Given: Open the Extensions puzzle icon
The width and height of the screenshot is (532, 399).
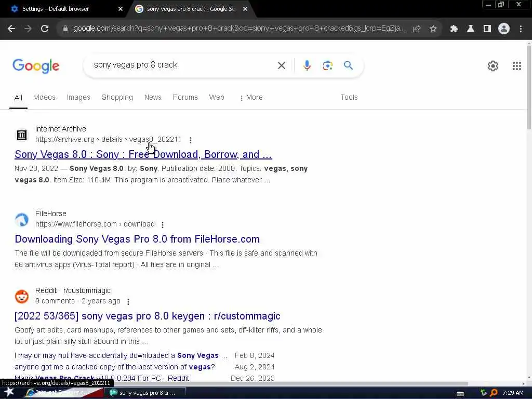Looking at the screenshot, I should (454, 29).
